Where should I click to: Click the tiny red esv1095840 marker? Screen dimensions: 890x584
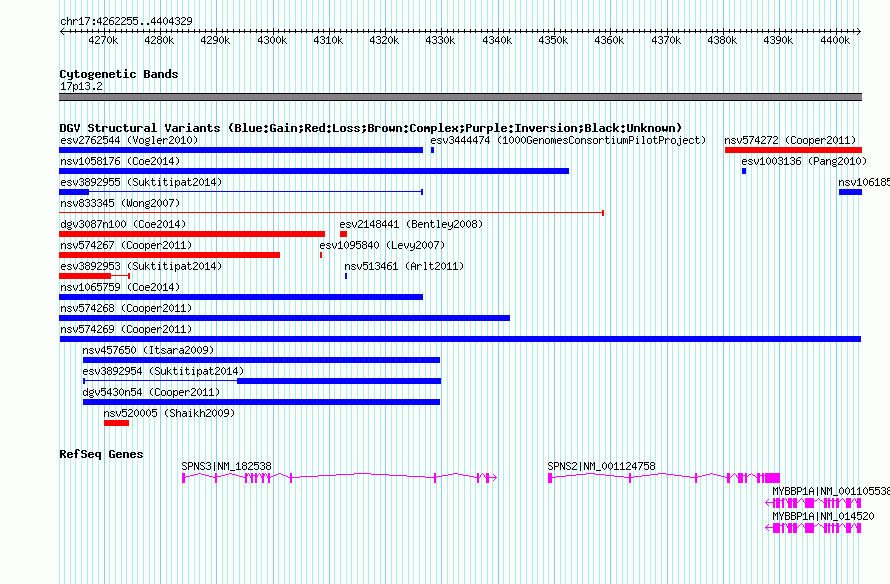[x=321, y=255]
